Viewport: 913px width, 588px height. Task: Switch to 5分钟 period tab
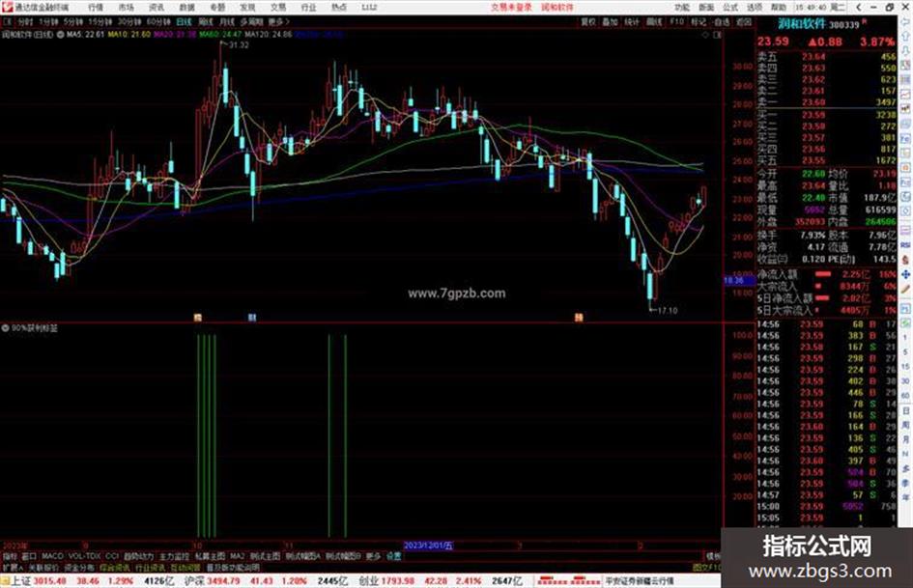tap(73, 22)
